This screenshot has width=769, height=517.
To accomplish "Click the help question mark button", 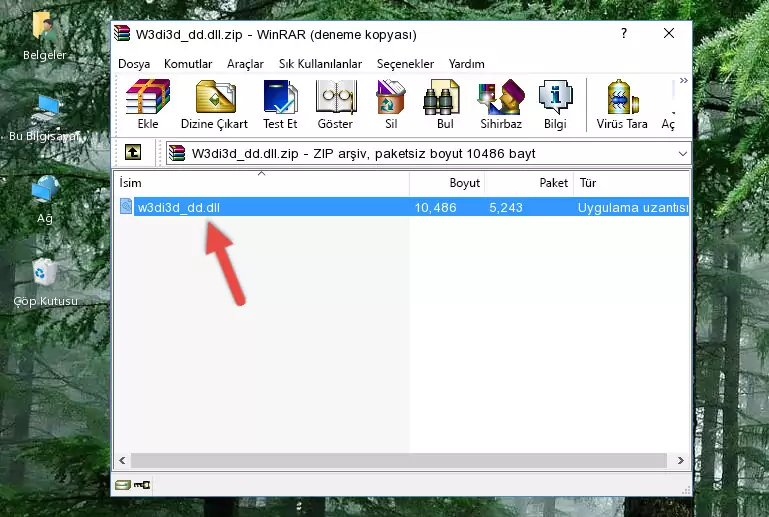I will tap(624, 33).
